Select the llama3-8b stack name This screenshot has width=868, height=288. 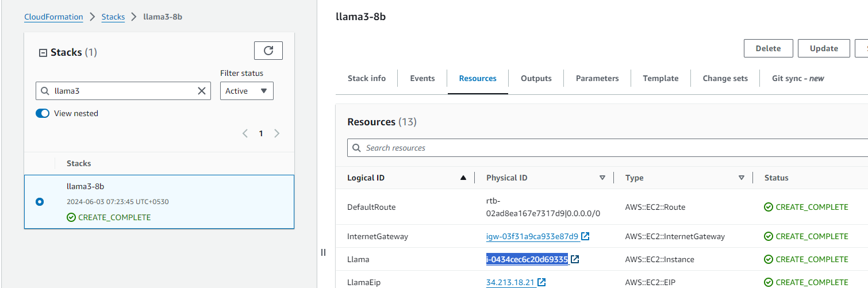point(85,186)
